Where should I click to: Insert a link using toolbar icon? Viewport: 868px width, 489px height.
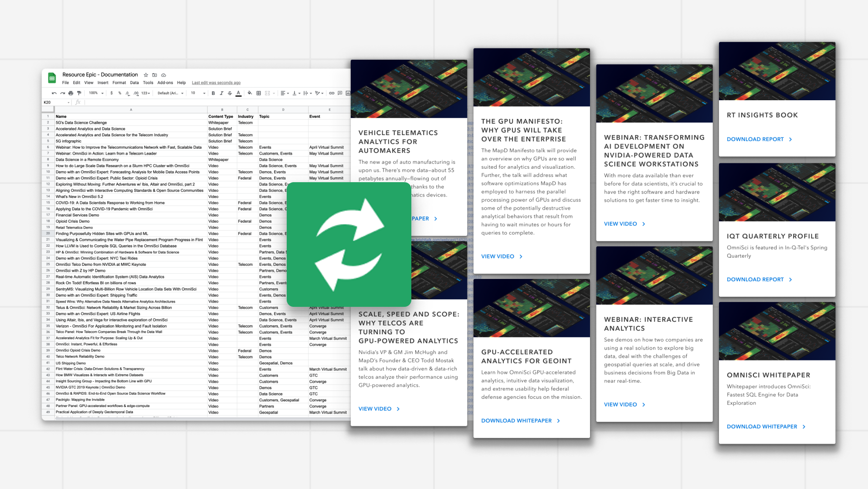pos(332,93)
